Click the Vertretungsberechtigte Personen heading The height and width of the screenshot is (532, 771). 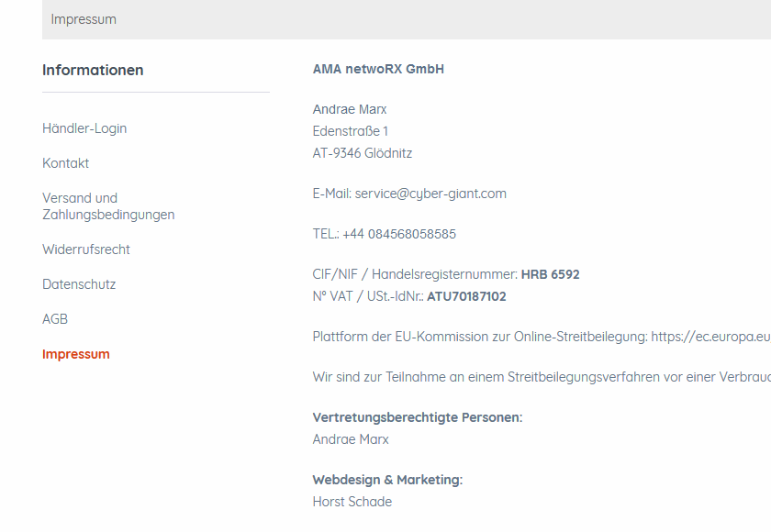point(418,417)
